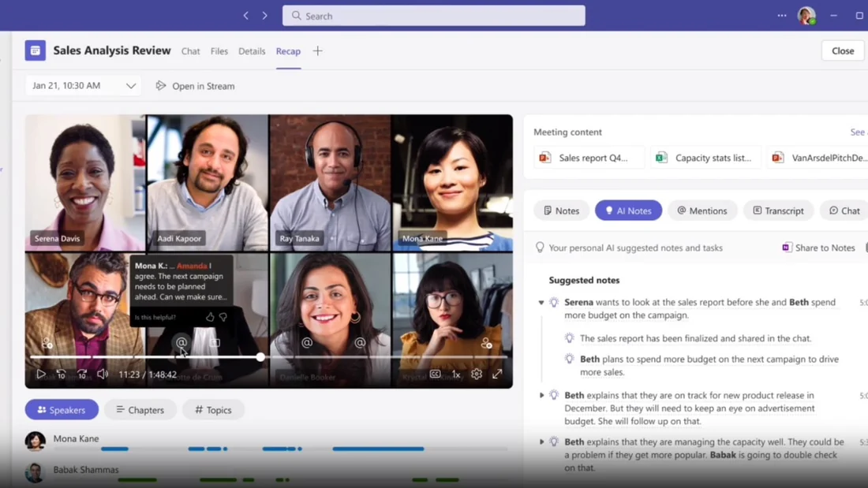Select the Speakers view
Viewport: 868px width, 488px height.
tap(62, 409)
